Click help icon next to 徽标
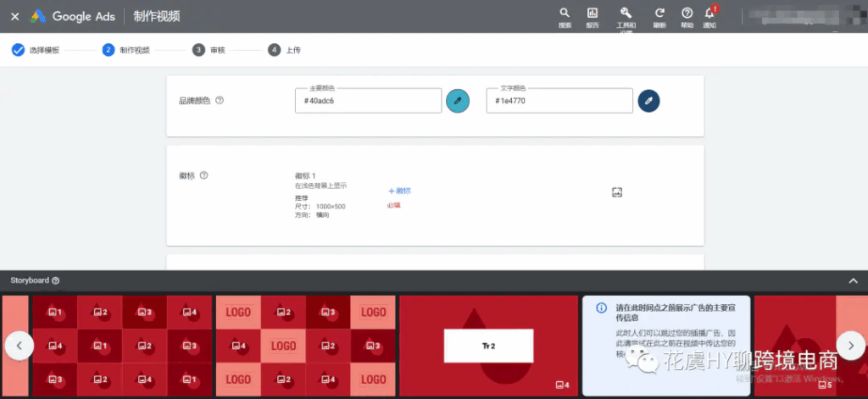Image resolution: width=868 pixels, height=399 pixels. 203,175
